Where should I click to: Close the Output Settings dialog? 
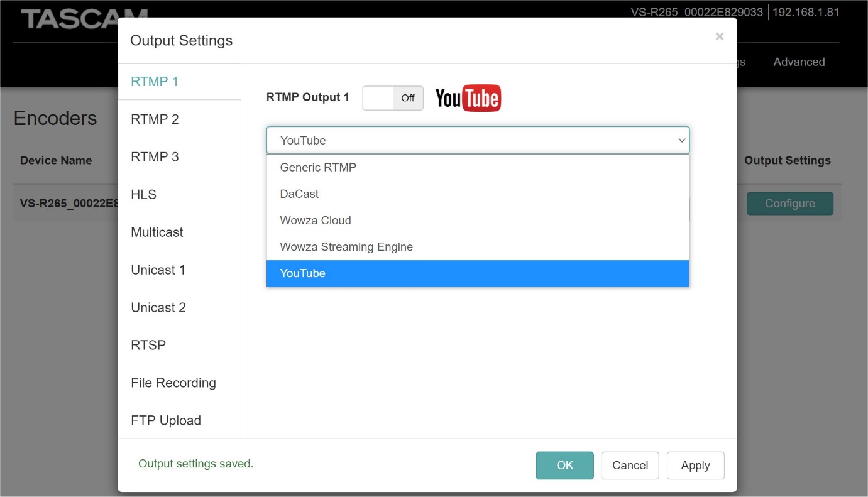[x=719, y=37]
